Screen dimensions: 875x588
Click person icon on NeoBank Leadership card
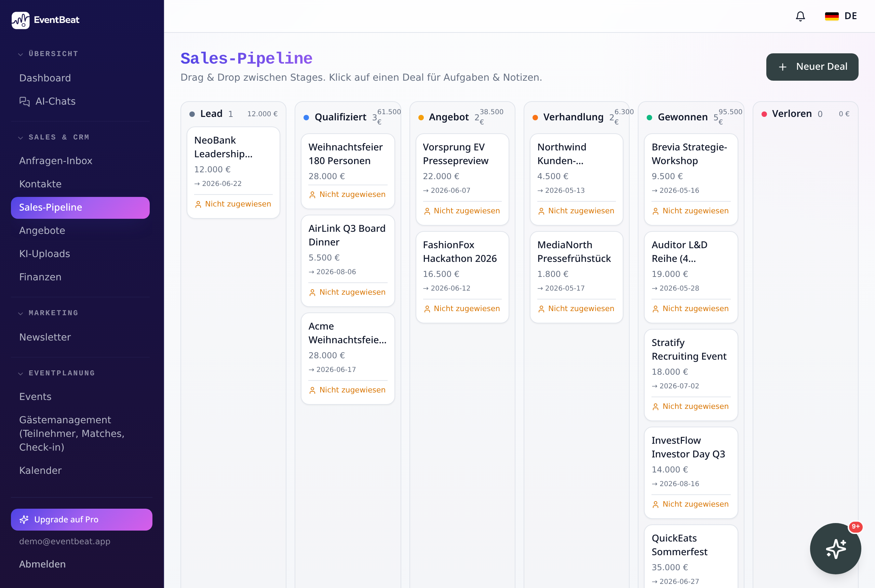click(x=198, y=204)
